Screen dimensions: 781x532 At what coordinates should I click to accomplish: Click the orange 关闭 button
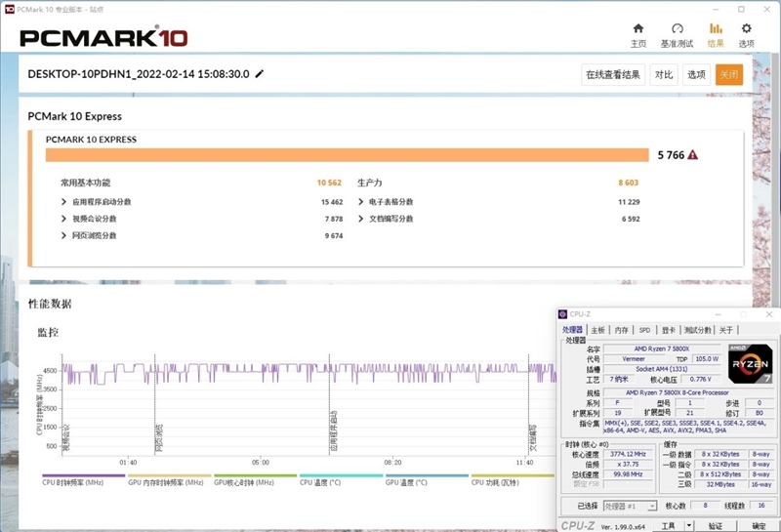pyautogui.click(x=729, y=75)
